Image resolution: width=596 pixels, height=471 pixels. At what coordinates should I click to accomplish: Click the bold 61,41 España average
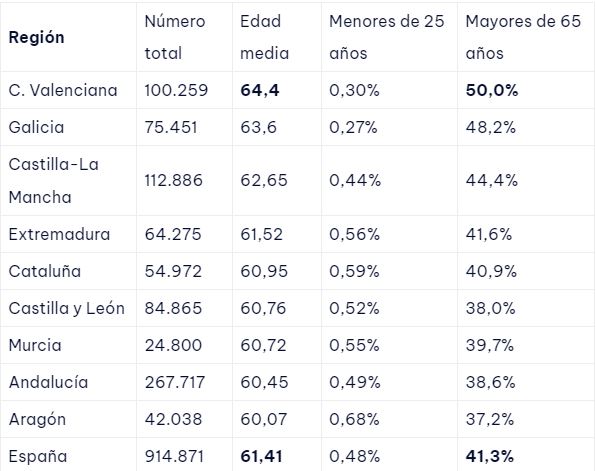262,456
